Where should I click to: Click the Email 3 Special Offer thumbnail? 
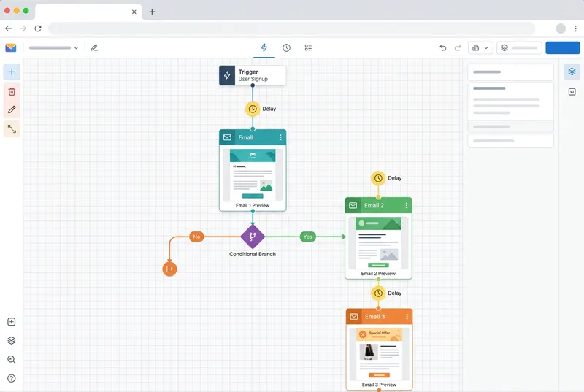tap(379, 353)
